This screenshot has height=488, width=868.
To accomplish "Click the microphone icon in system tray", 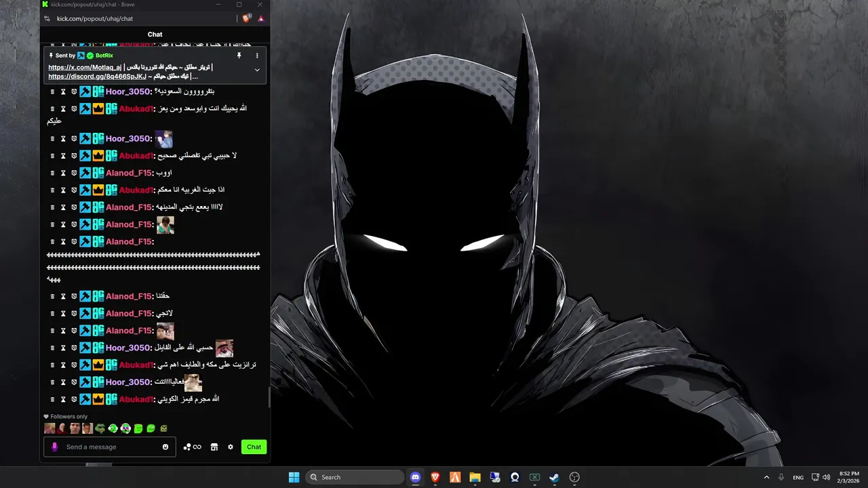I will (x=781, y=477).
